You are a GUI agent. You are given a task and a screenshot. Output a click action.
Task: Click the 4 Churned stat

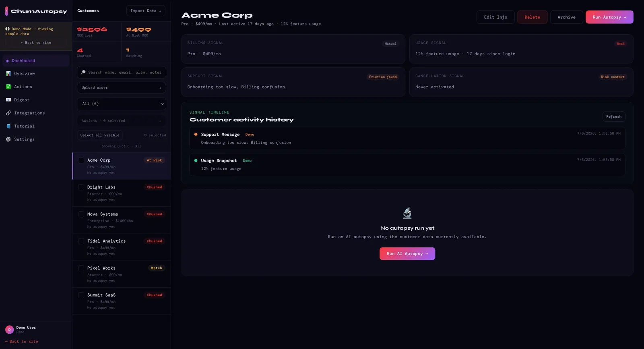(97, 52)
